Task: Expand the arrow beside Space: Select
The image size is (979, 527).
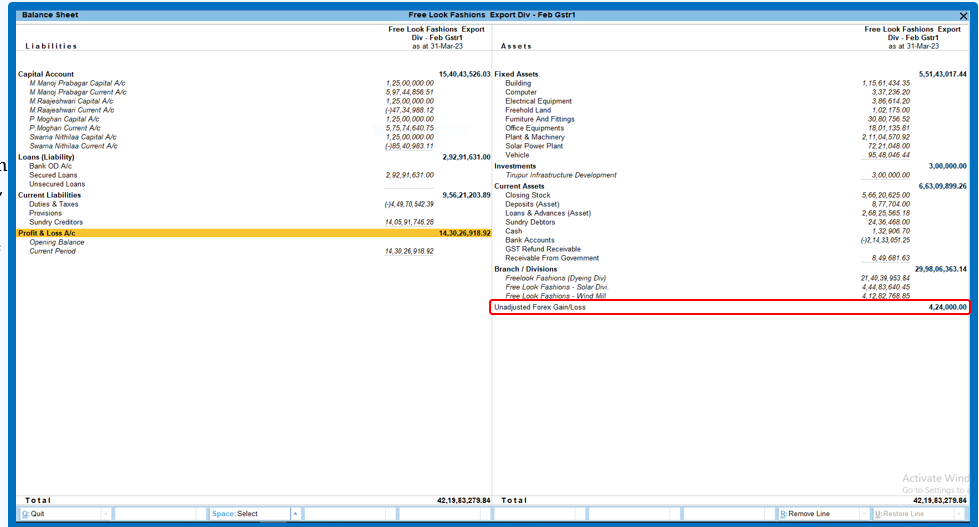Action: (x=295, y=513)
